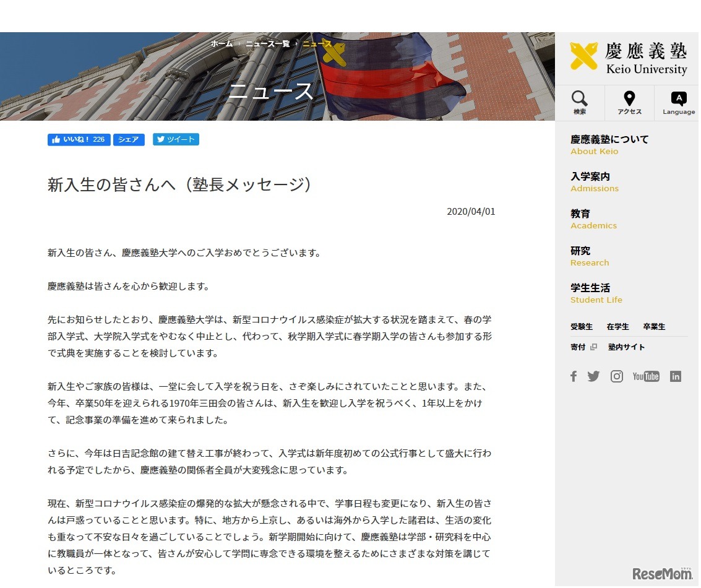This screenshot has width=701, height=588.
Task: Click the external-link icon beside 寄付
Action: (x=593, y=347)
